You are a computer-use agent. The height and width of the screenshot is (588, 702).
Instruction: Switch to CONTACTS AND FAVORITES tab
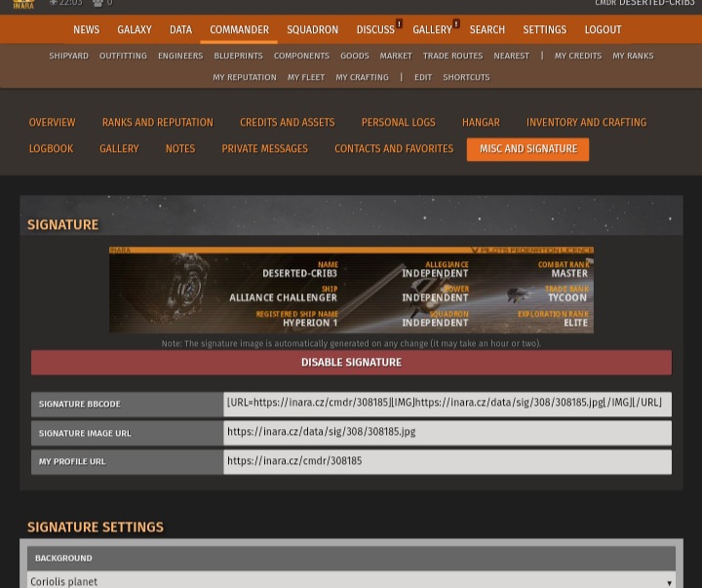[x=394, y=148]
